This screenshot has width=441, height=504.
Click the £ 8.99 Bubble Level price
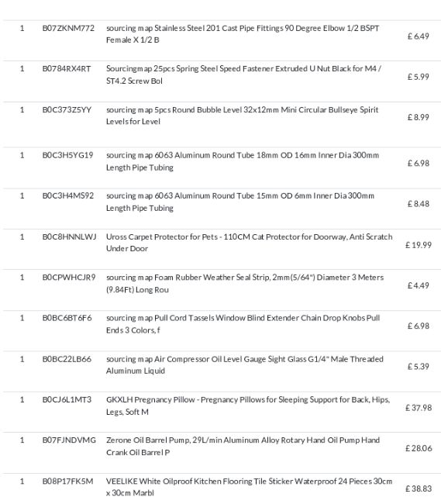click(419, 117)
